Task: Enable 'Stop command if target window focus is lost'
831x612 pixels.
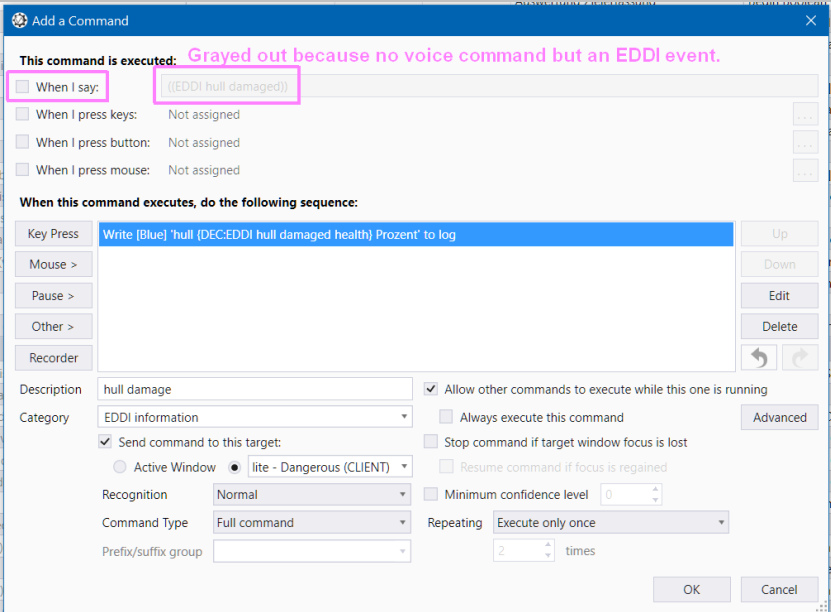Action: (x=431, y=441)
